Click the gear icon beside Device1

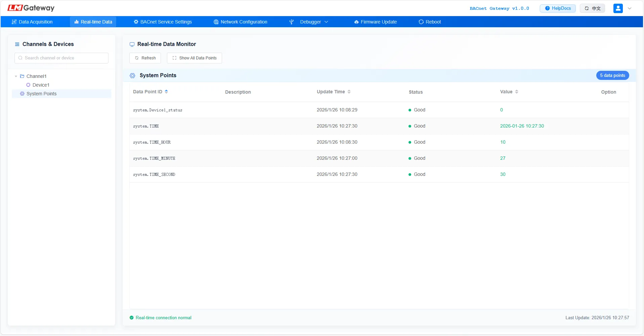(28, 85)
